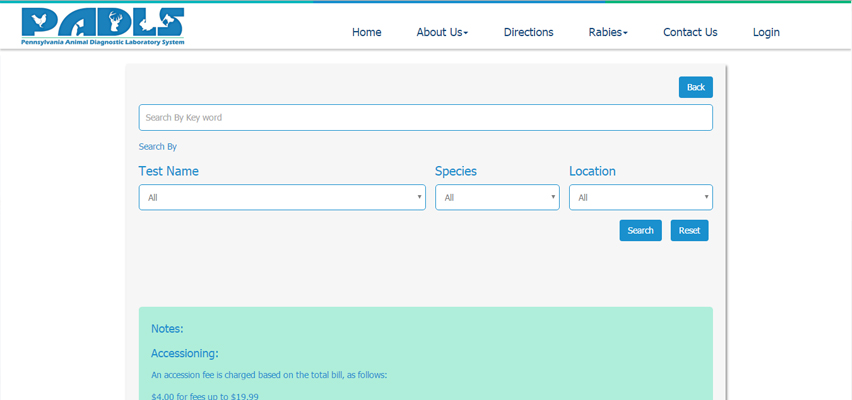Viewport: 852px width, 400px height.
Task: Open the About Us menu
Action: 442,32
